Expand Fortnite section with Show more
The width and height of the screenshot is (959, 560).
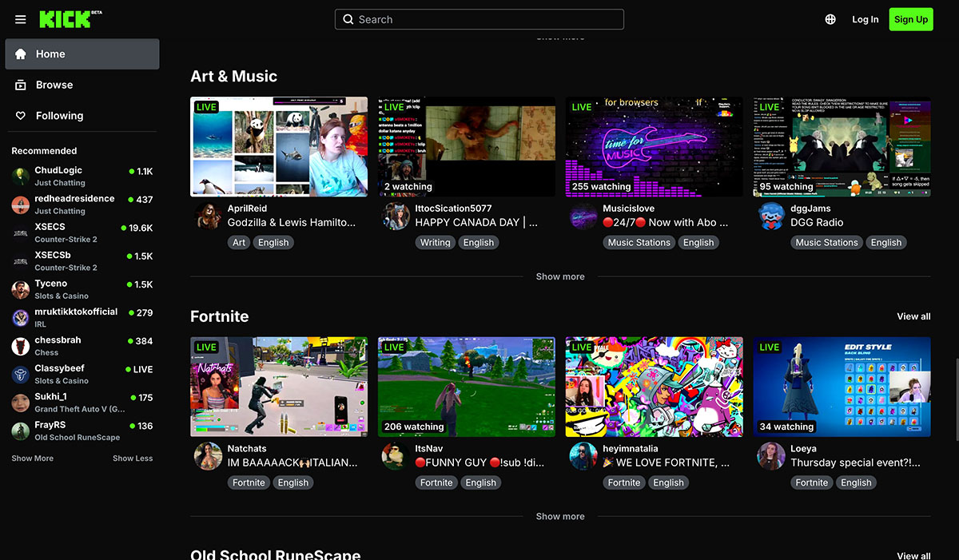pos(560,516)
